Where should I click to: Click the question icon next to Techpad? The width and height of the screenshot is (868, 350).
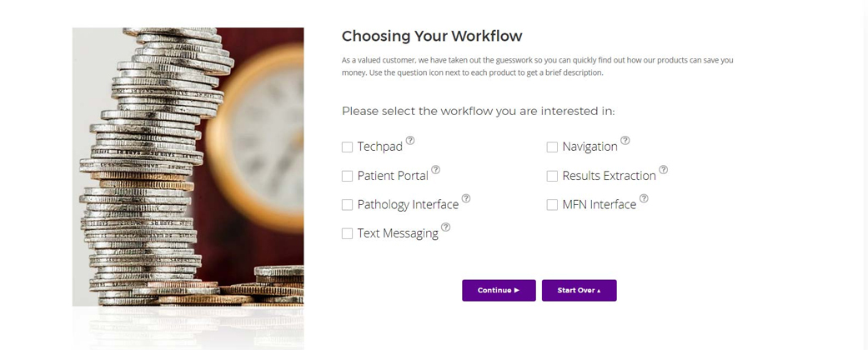[x=410, y=141]
